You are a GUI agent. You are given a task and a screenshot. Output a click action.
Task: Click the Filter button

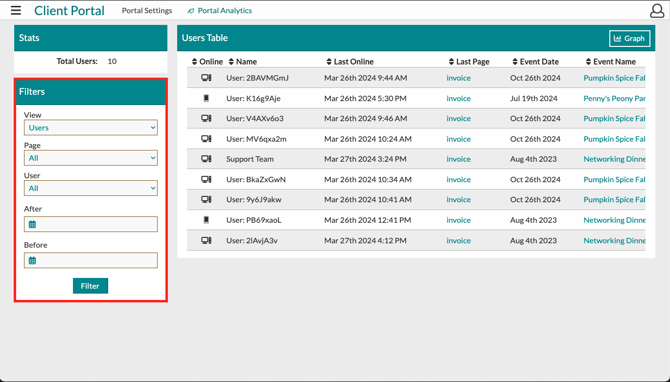tap(90, 286)
